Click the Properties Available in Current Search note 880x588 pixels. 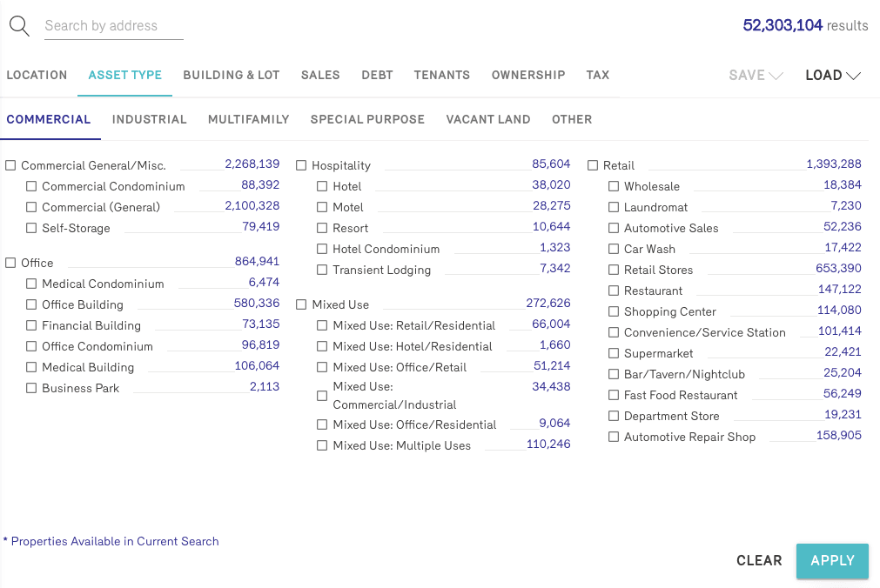coord(114,541)
